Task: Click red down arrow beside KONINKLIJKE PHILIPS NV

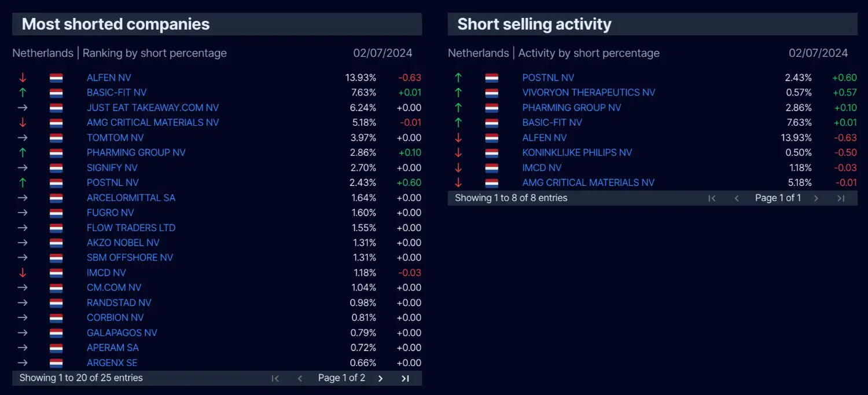Action: click(x=458, y=153)
